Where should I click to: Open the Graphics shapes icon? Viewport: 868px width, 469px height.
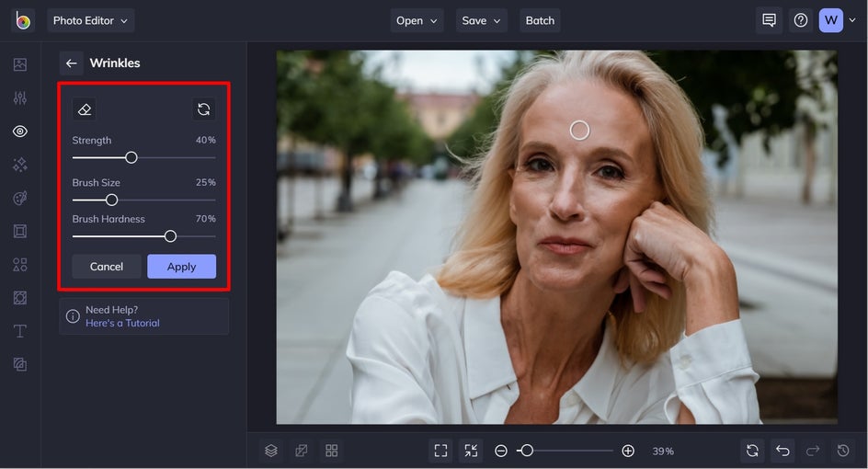[20, 264]
